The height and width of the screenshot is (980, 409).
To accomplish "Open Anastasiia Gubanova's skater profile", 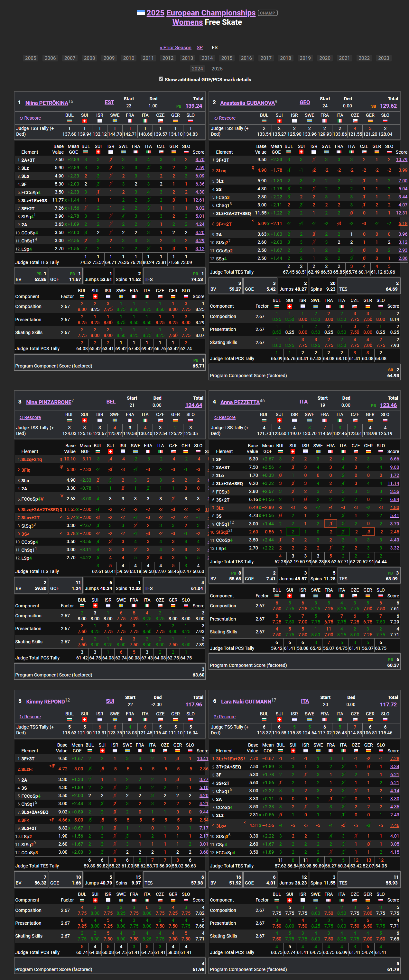I will (247, 103).
